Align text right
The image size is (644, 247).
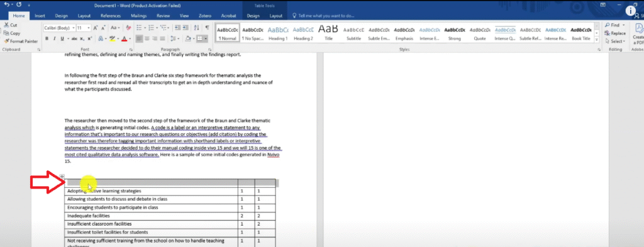[x=155, y=38]
